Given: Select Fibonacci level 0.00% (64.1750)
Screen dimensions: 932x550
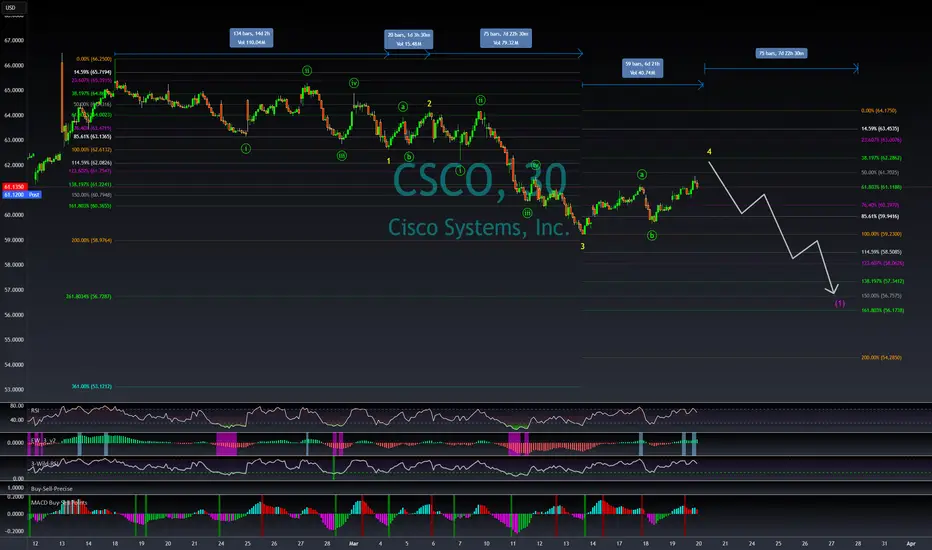Looking at the screenshot, I should [879, 111].
